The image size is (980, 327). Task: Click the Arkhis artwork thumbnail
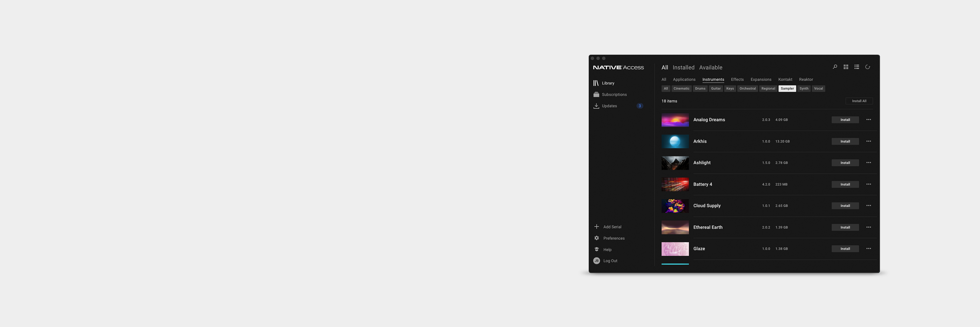(675, 141)
